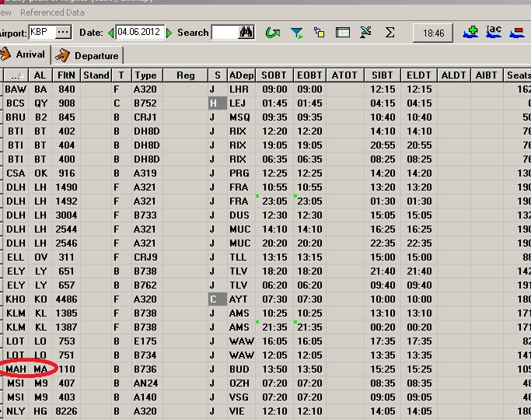Image resolution: width=531 pixels, height=420 pixels.
Task: Click the date field 04.06.2012
Action: (x=140, y=33)
